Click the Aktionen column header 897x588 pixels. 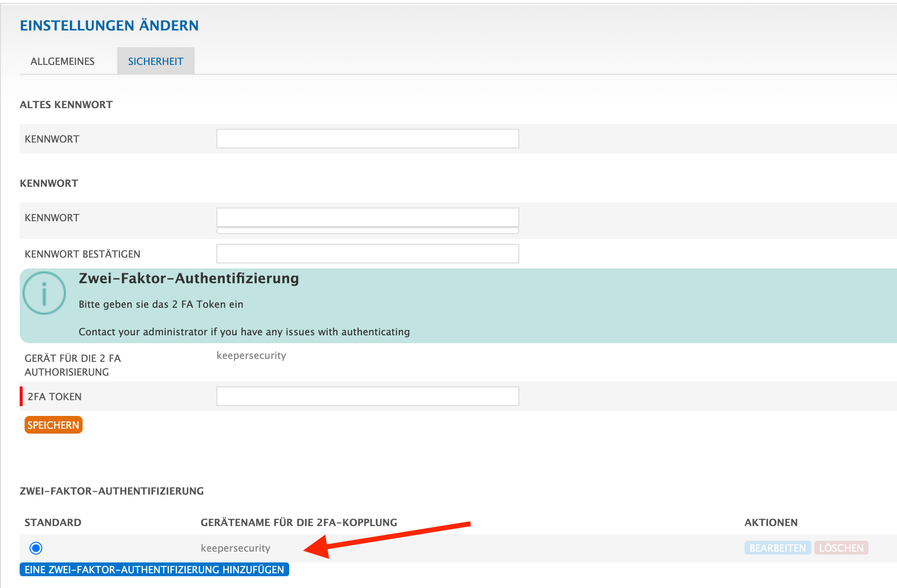[771, 522]
